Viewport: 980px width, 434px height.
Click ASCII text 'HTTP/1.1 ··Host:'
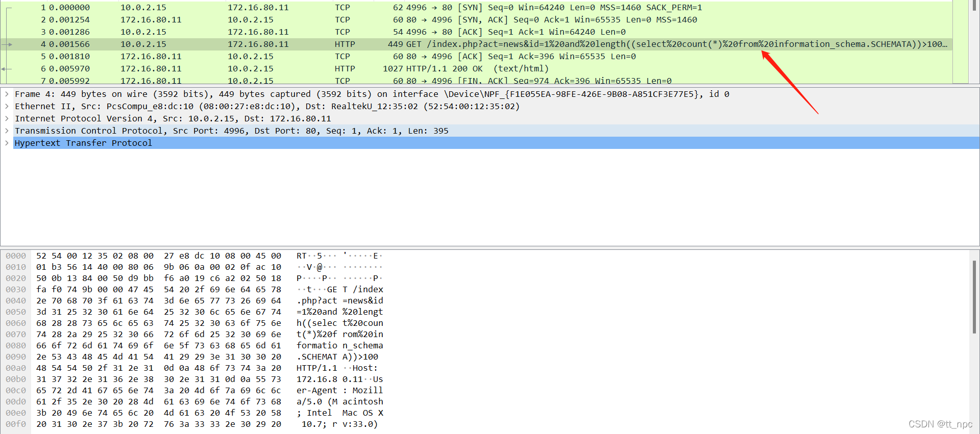coord(337,368)
